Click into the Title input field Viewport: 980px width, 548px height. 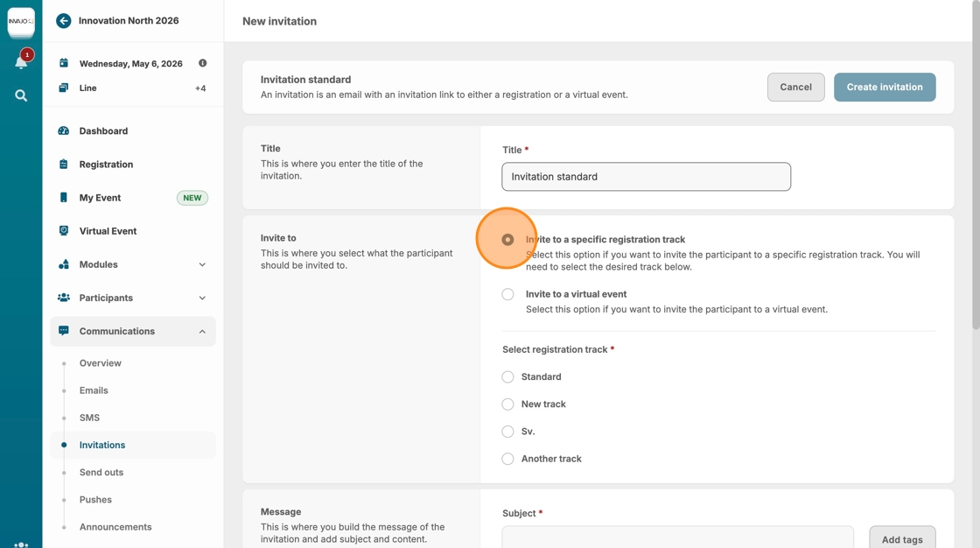pyautogui.click(x=646, y=177)
